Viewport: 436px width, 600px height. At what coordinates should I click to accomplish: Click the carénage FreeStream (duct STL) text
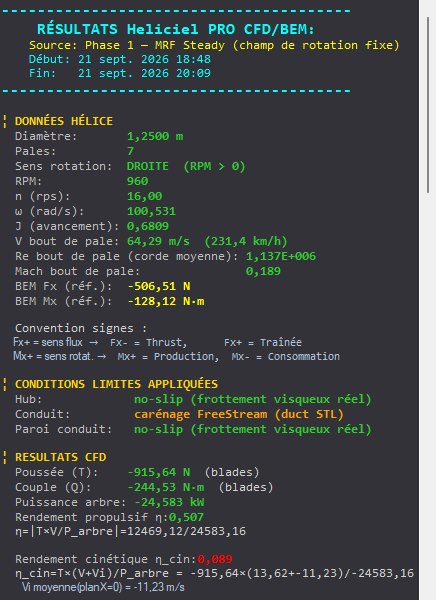coord(238,414)
